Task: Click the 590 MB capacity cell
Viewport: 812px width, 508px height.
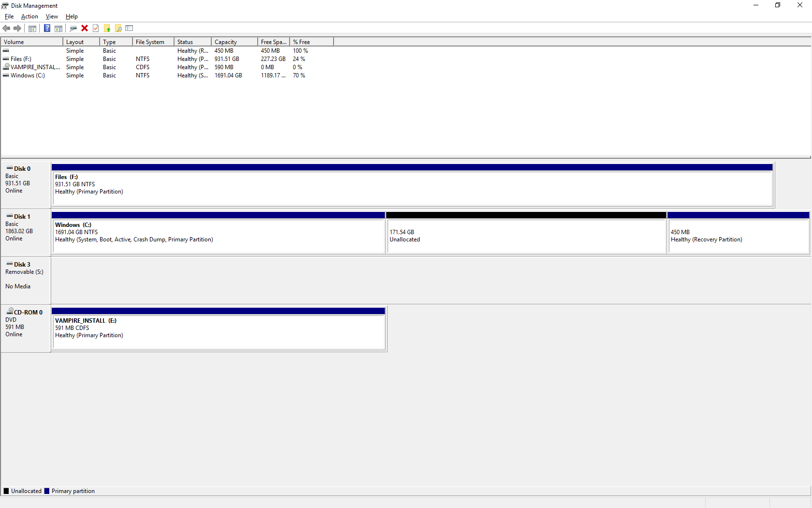Action: [x=224, y=67]
